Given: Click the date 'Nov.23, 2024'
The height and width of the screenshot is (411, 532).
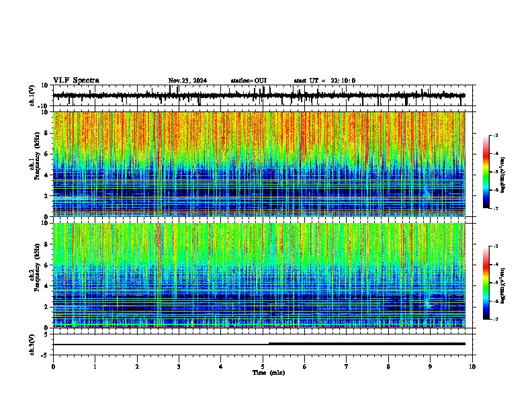Looking at the screenshot, I should tap(187, 81).
